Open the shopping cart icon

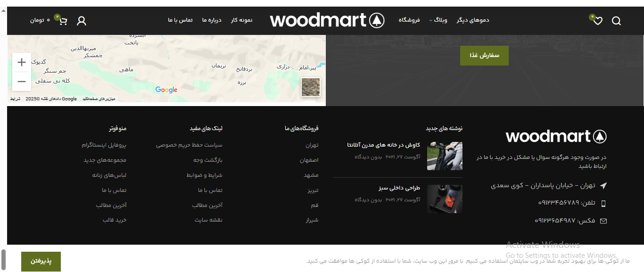pyautogui.click(x=63, y=20)
